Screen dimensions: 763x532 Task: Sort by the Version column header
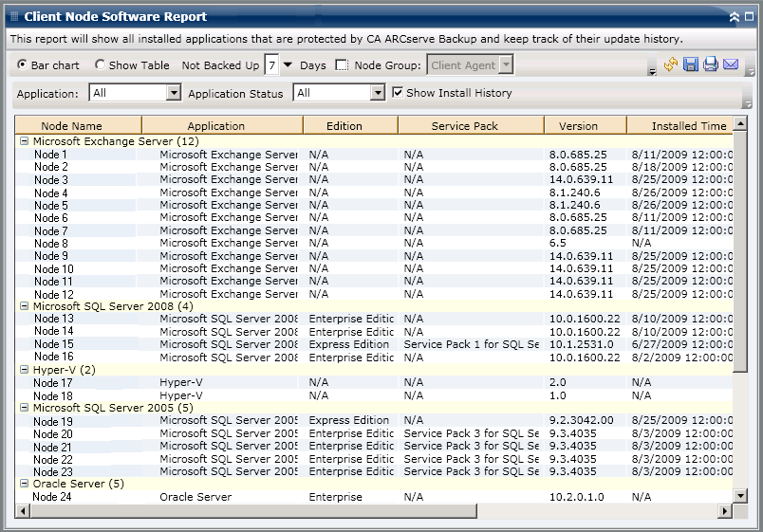click(578, 126)
